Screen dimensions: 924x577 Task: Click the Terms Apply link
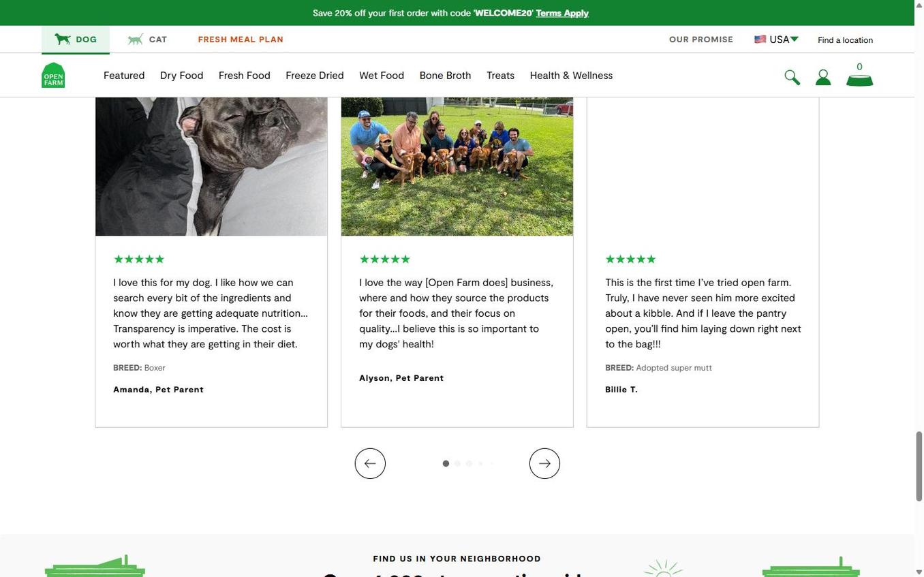click(562, 13)
